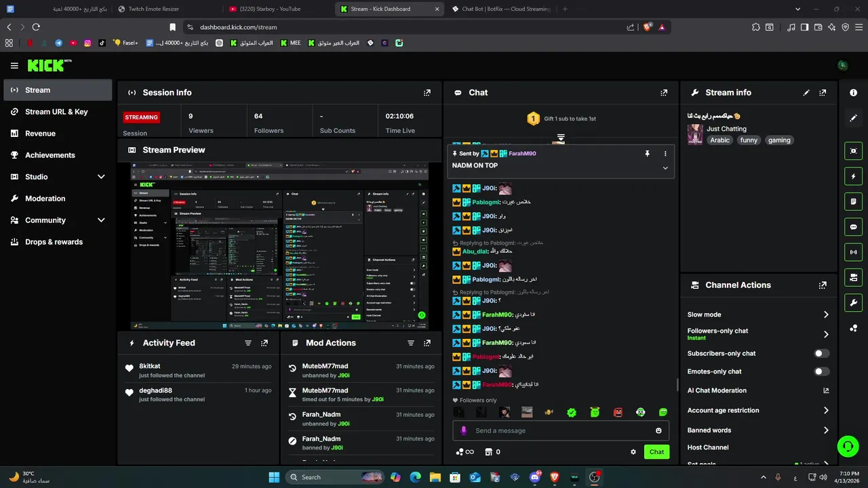Click the funny stream tag
Screen dimensions: 868x488
749,140
